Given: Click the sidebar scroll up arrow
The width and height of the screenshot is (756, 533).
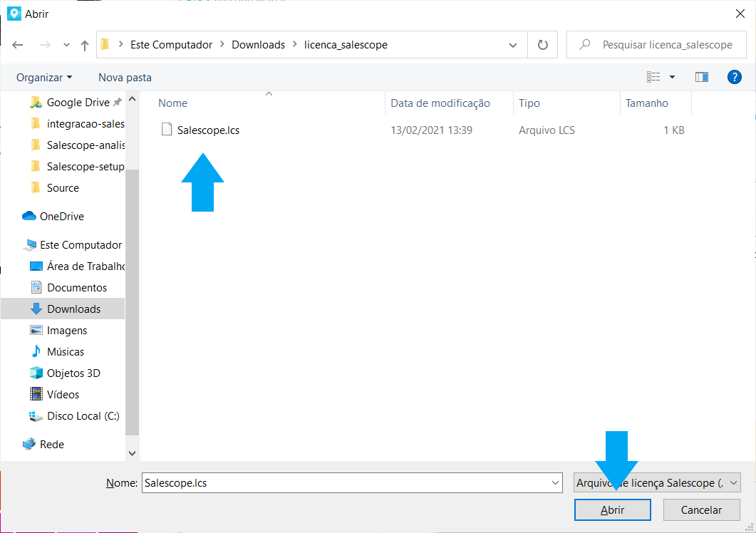Looking at the screenshot, I should (x=132, y=99).
